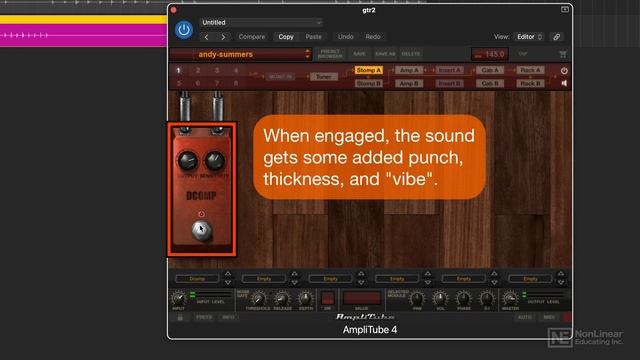Adjust the Master output knob
Screen dimensions: 640x360
510,299
